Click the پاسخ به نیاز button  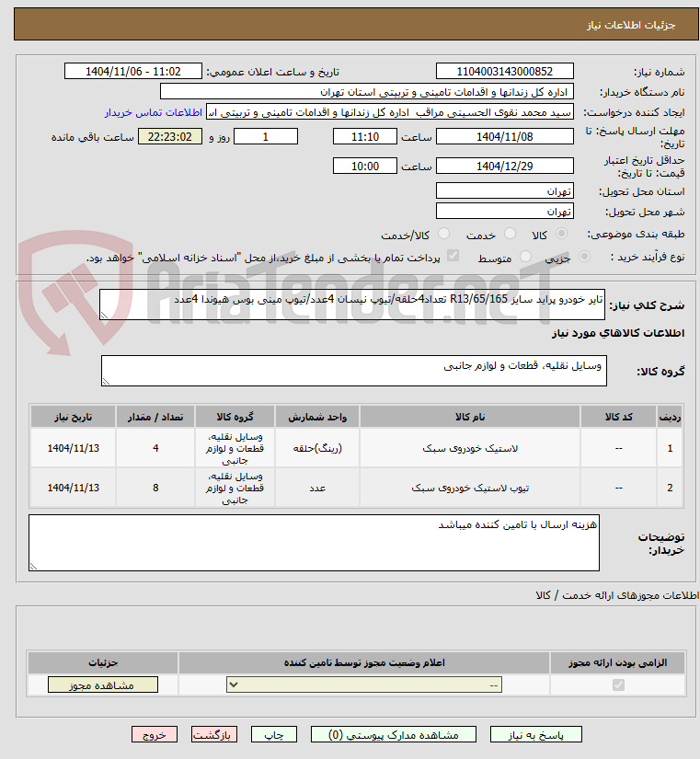[536, 734]
